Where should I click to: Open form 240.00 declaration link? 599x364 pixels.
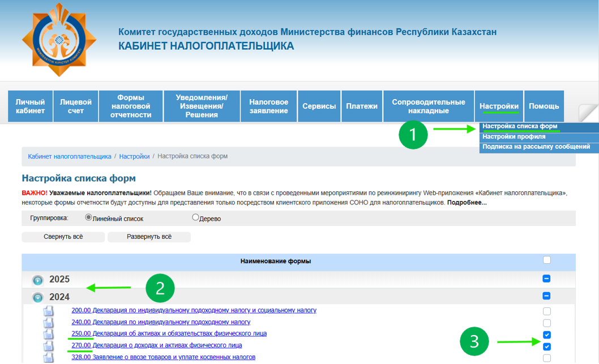click(x=161, y=322)
